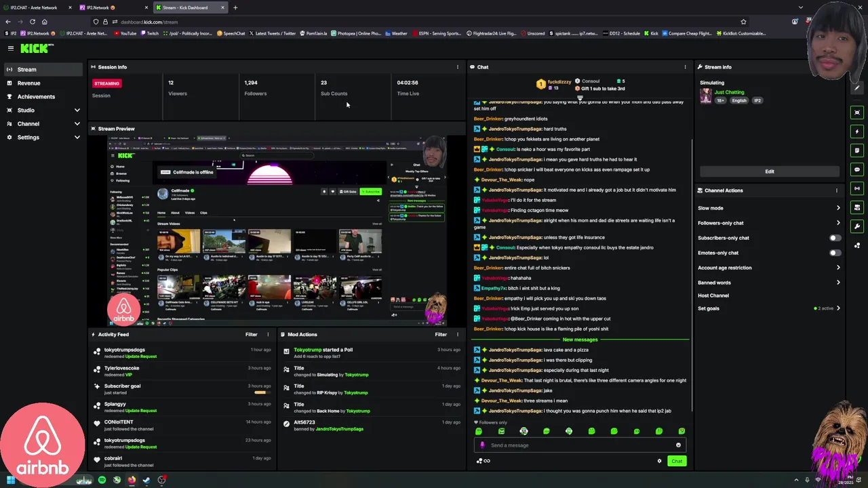The image size is (868, 488).
Task: Open the Twitch bookmark
Action: (150, 33)
